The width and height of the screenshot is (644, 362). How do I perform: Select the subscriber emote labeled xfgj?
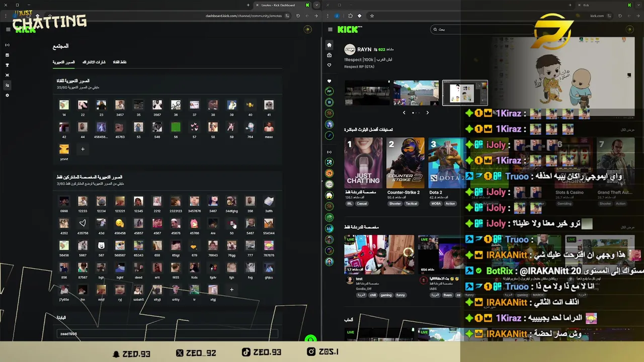tap(213, 290)
